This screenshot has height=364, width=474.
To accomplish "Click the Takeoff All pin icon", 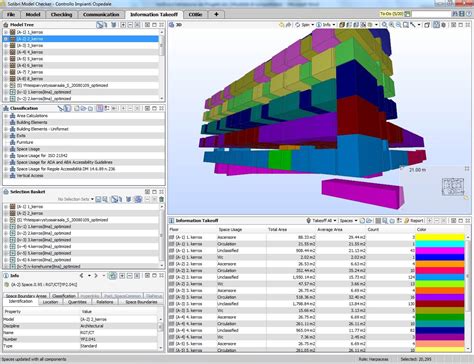I will coord(309,221).
